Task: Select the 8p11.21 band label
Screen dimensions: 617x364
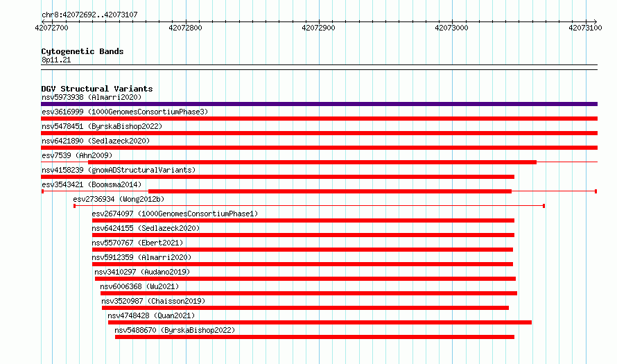Action: coord(56,60)
